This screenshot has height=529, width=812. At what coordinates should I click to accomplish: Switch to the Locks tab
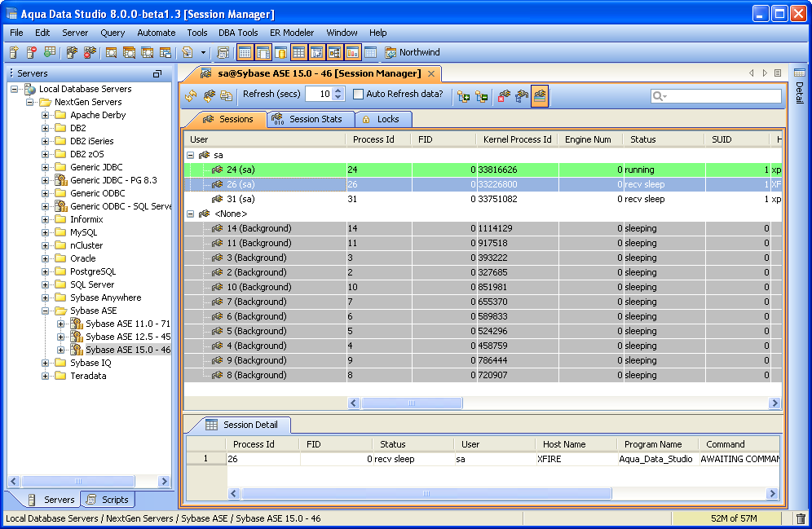[x=383, y=119]
